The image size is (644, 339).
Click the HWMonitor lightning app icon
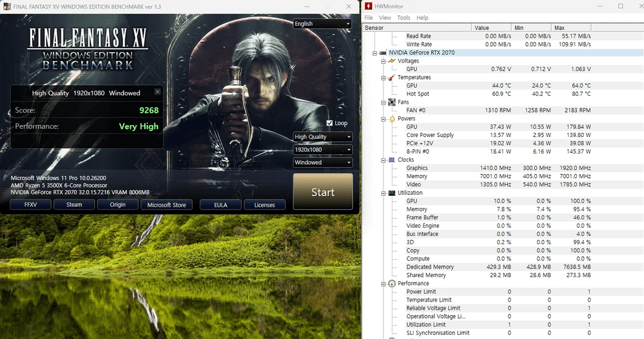click(x=369, y=6)
